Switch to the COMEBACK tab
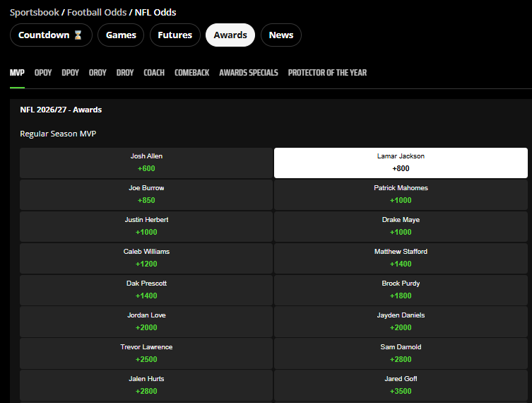Viewport: 532px width, 403px height. 192,73
